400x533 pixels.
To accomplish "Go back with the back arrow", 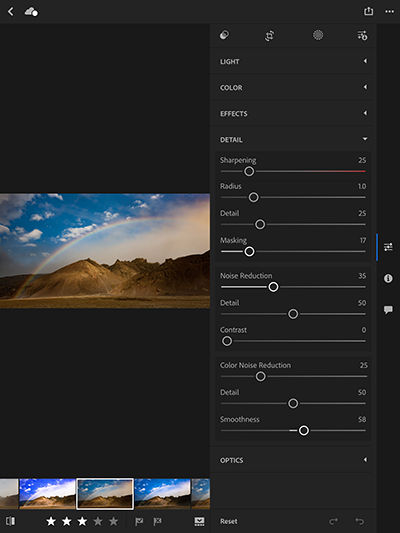I will click(x=11, y=12).
